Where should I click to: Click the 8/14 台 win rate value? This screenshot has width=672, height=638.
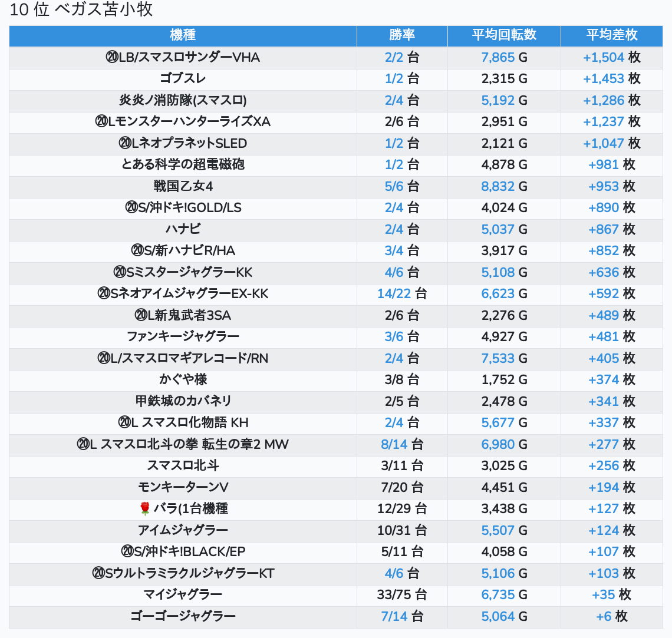point(402,445)
